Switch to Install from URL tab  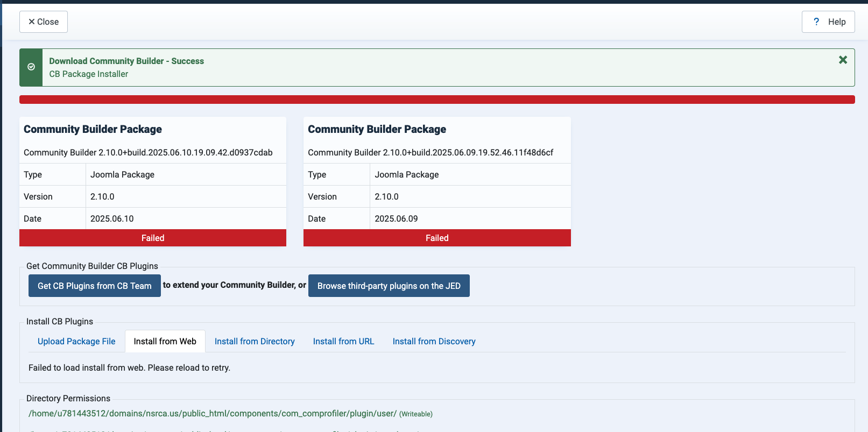(343, 342)
